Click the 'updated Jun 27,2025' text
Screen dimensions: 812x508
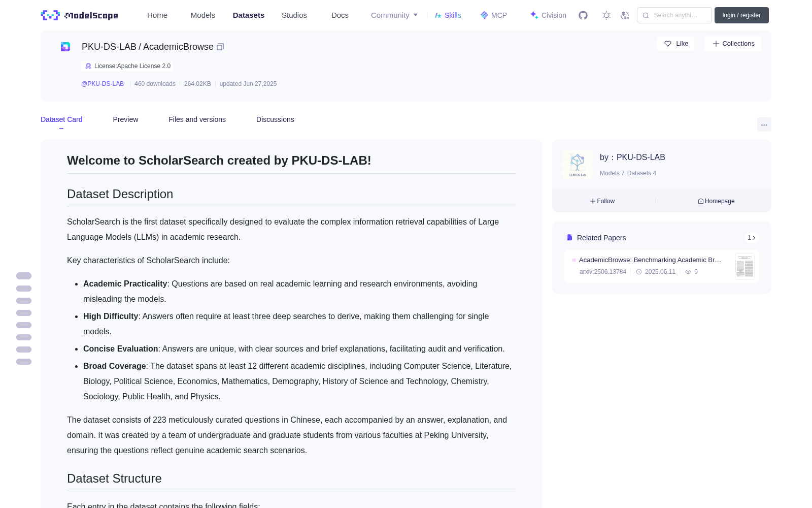point(248,84)
